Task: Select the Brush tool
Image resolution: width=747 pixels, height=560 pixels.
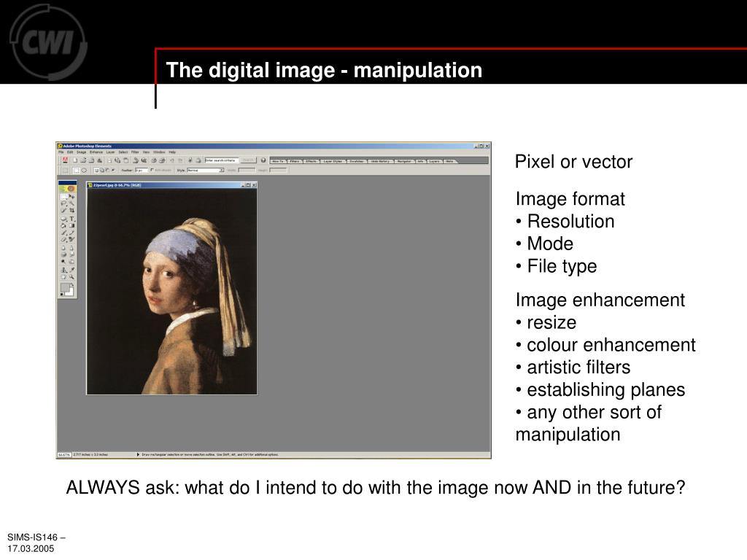Action: [64, 233]
